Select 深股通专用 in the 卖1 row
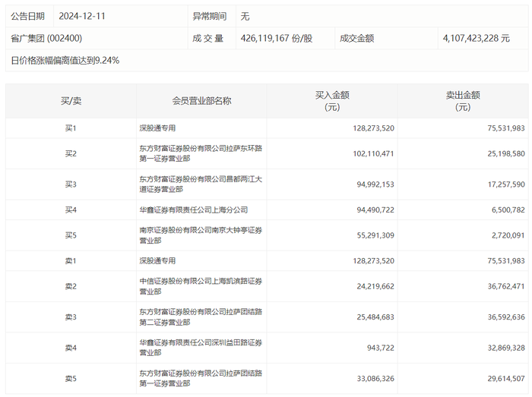Viewport: 532px width, 397px height. 157,261
